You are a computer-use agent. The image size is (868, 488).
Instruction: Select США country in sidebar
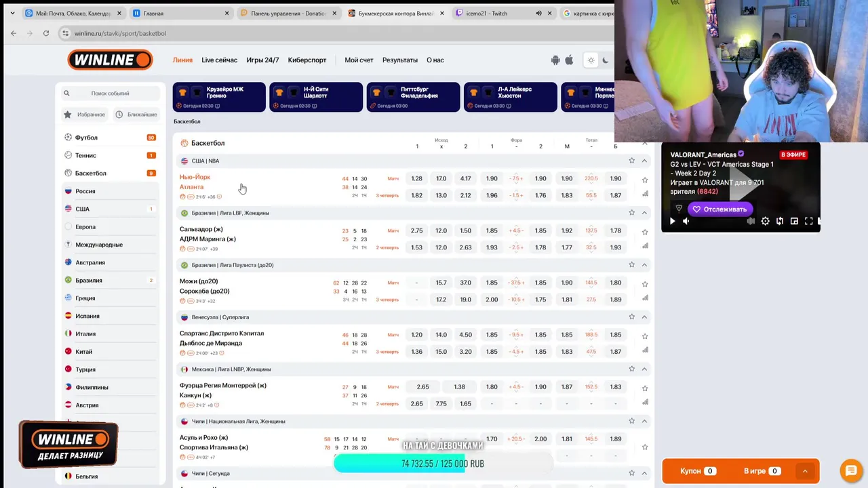pos(111,209)
